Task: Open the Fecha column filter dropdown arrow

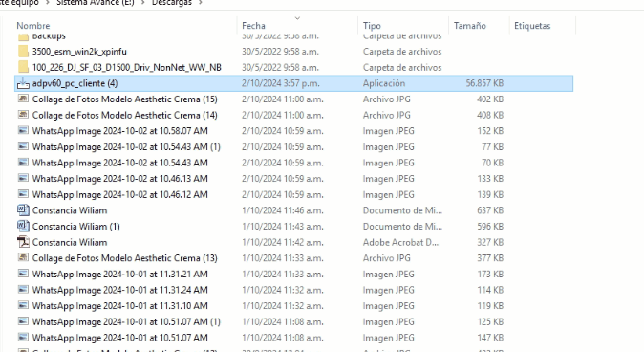Action: coord(298,18)
